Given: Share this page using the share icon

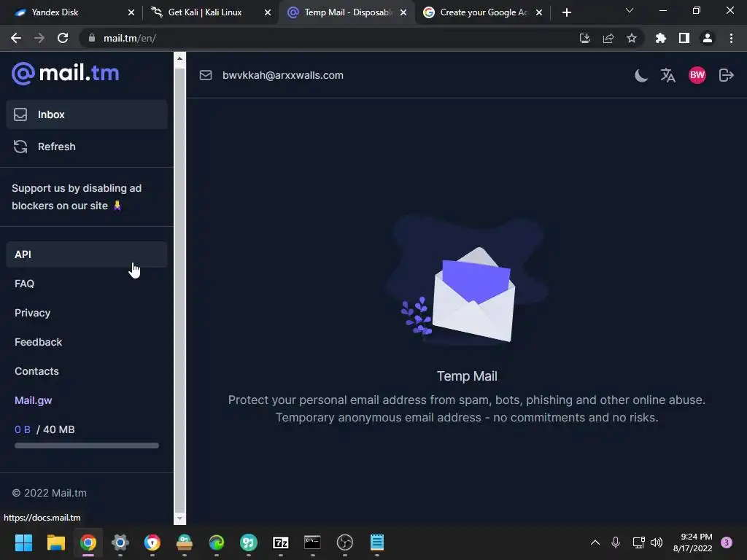Looking at the screenshot, I should (608, 38).
